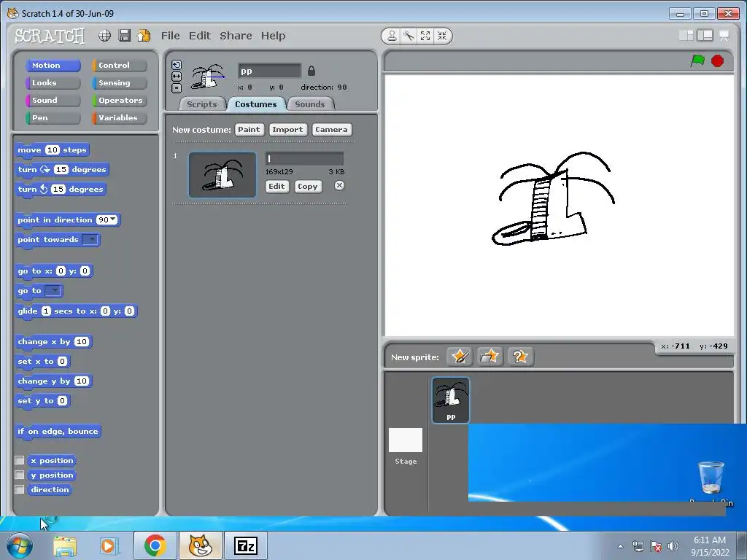Click the Camera costume button

pos(332,130)
